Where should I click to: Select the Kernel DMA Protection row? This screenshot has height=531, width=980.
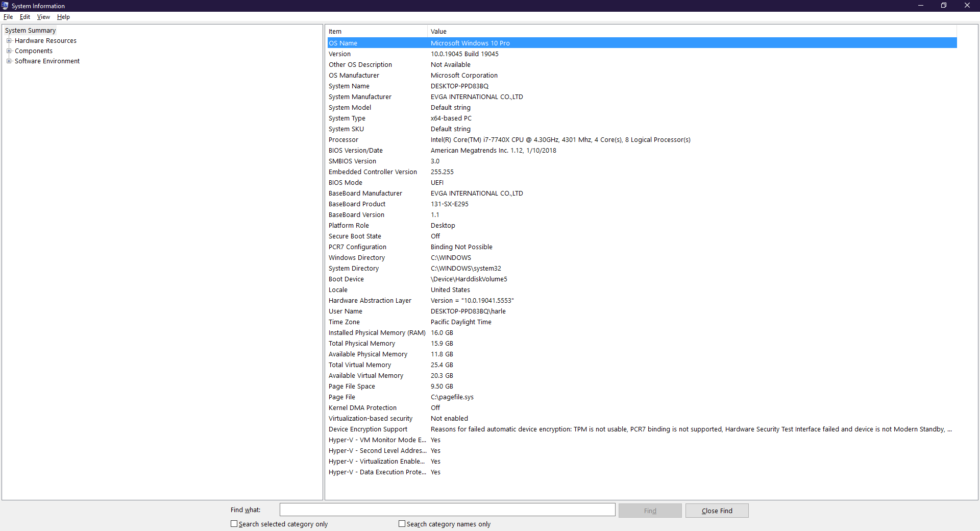click(x=642, y=408)
